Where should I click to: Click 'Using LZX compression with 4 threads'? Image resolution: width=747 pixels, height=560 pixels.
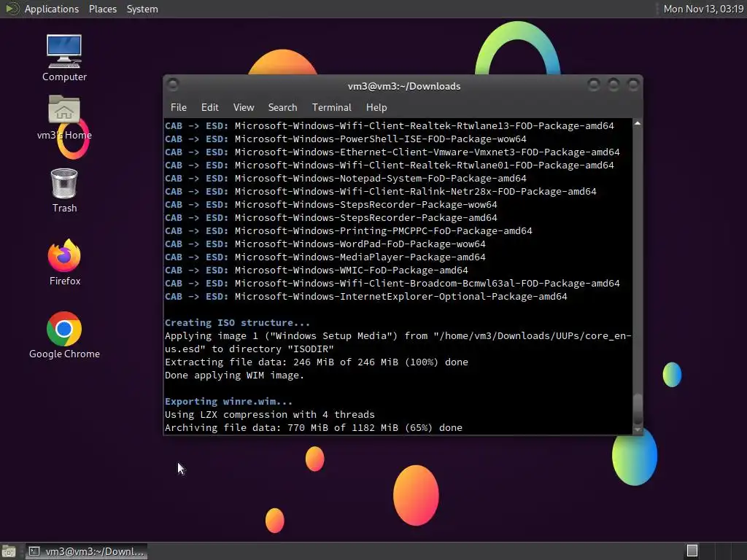[270, 414]
